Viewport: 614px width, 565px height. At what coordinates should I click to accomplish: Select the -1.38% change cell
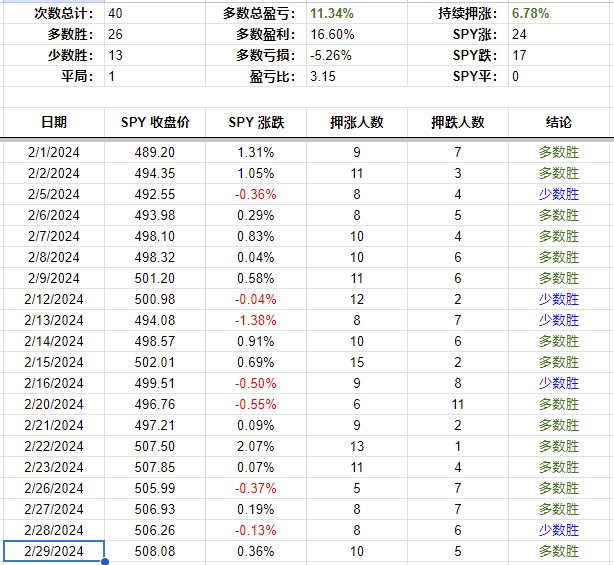[256, 320]
